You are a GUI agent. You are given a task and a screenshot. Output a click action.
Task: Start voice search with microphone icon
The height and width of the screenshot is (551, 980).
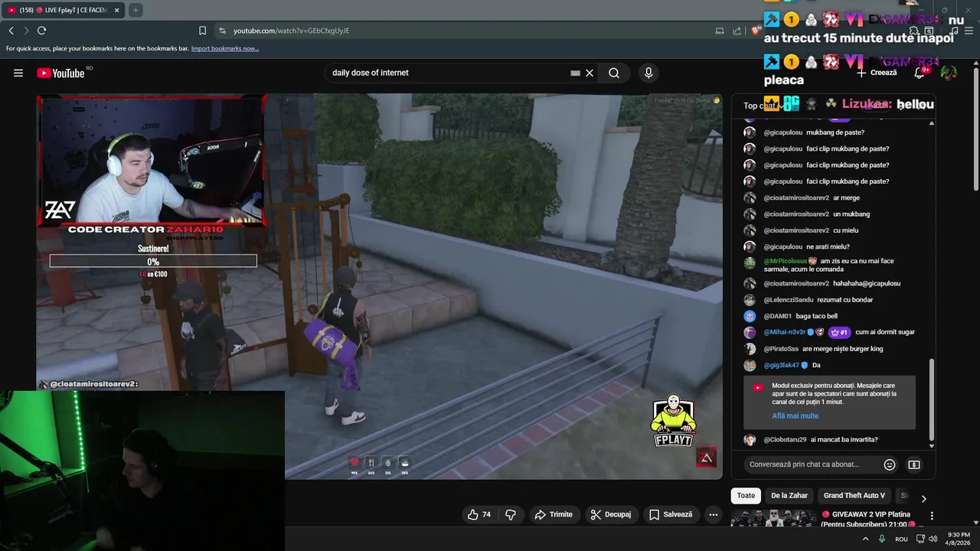pos(648,73)
